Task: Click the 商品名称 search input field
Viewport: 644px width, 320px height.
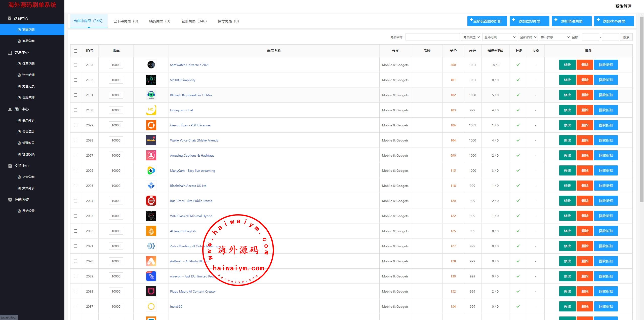Action: [x=433, y=37]
